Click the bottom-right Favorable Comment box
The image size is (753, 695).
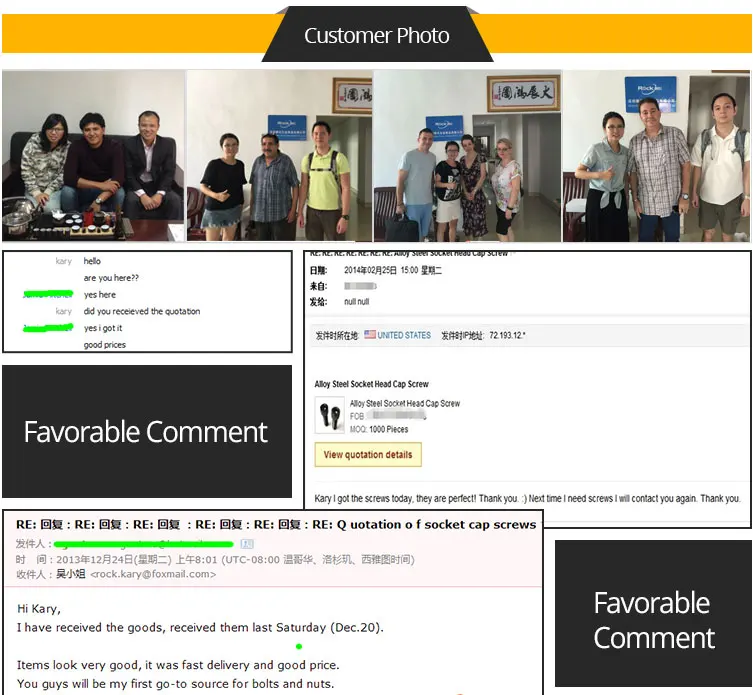tap(653, 620)
